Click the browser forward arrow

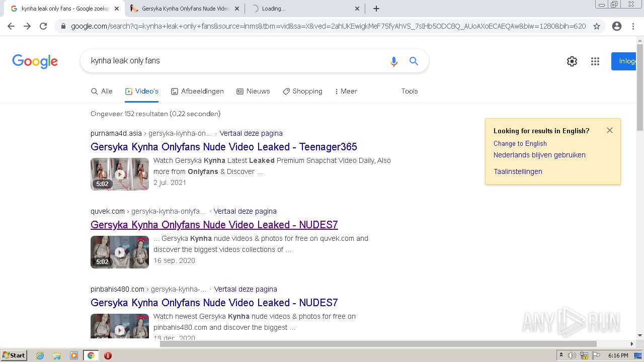(x=27, y=26)
